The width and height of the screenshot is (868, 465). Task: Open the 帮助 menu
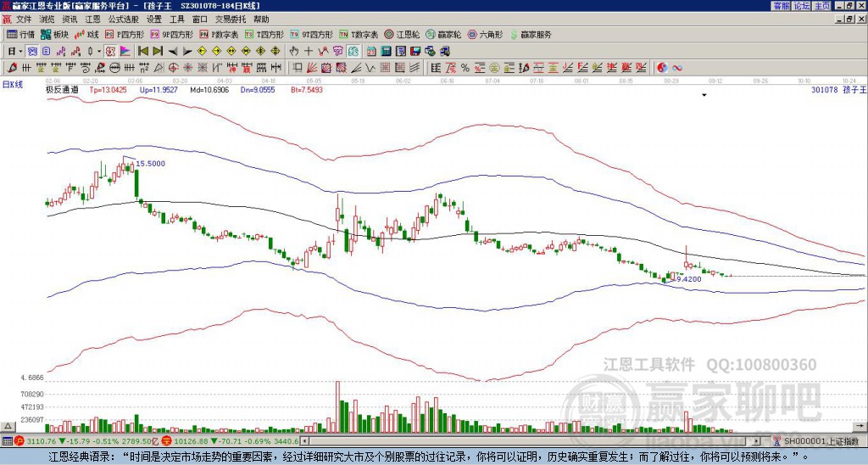click(x=261, y=20)
